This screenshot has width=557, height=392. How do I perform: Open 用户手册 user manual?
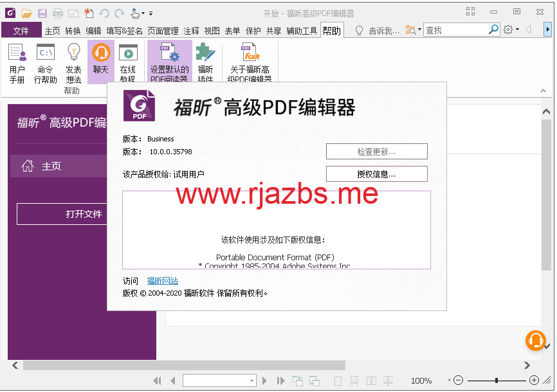(x=17, y=63)
